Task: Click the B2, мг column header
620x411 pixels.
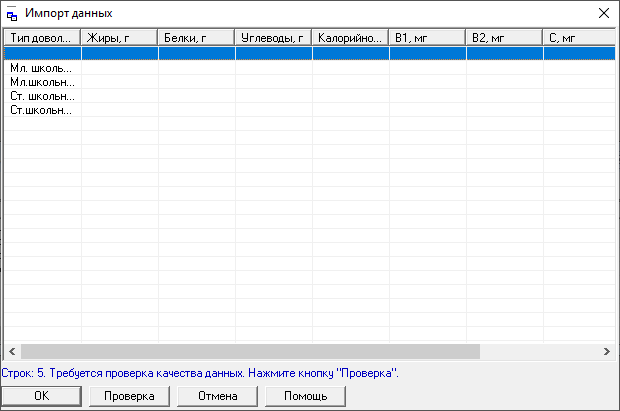Action: click(x=504, y=38)
